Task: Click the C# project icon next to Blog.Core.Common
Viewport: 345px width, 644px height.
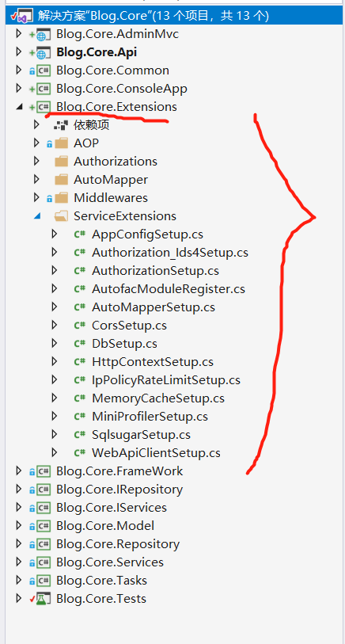Action: [43, 70]
